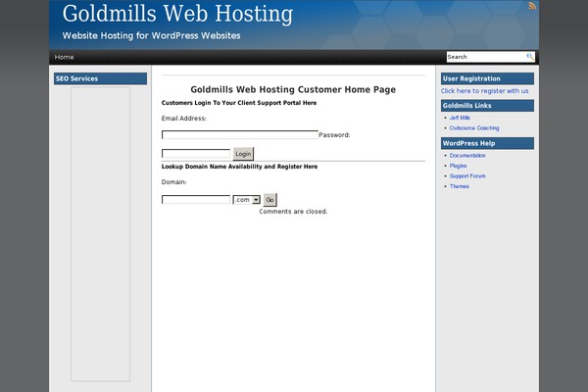This screenshot has width=588, height=392.
Task: Click the 'Domain:' label
Action: (174, 182)
